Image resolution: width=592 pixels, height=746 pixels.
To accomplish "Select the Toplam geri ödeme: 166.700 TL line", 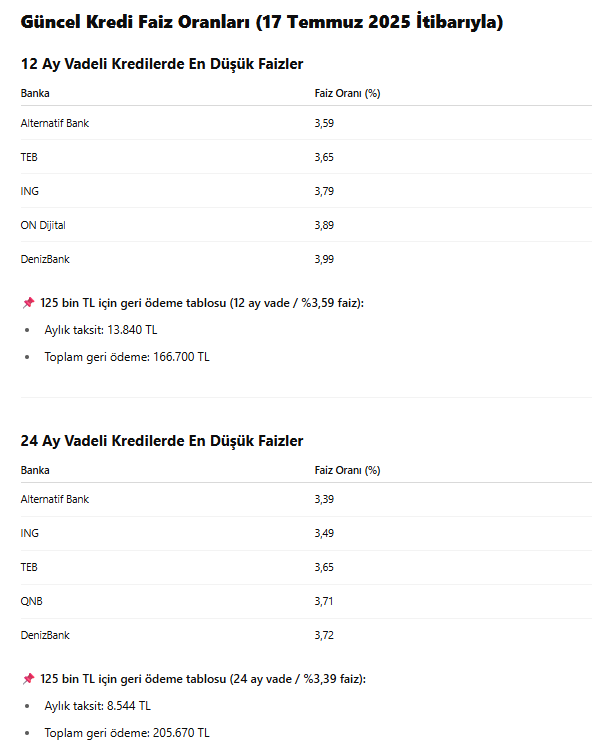I will pyautogui.click(x=127, y=357).
